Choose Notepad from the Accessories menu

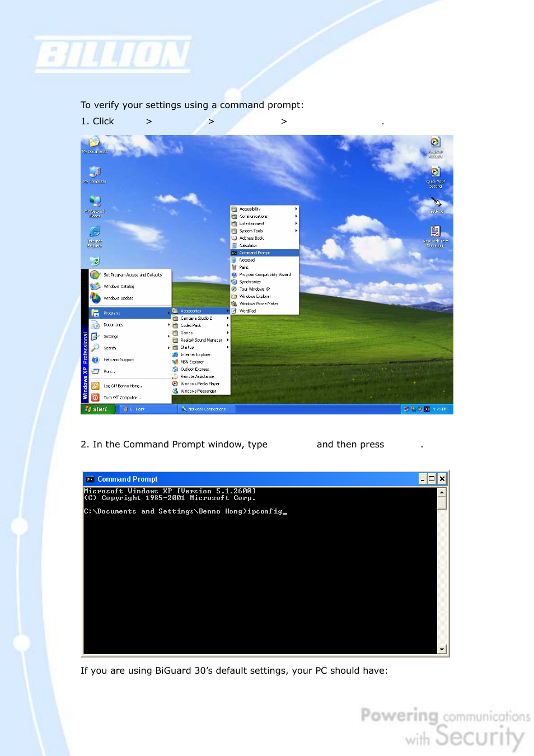point(247,260)
